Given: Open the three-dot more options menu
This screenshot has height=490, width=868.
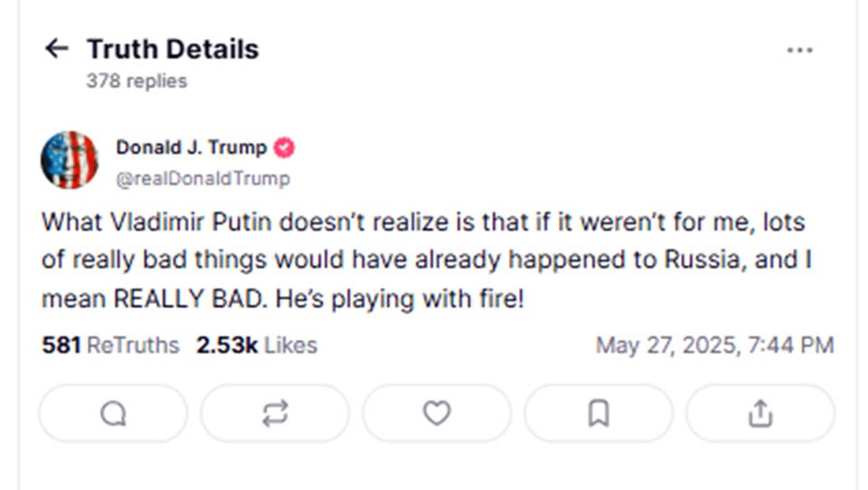Looking at the screenshot, I should click(799, 51).
